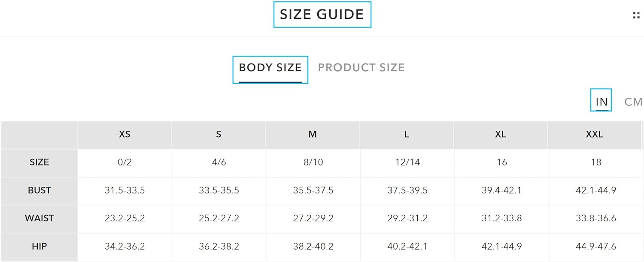The width and height of the screenshot is (644, 262).
Task: Click the 8/10 size cell
Action: coord(313,163)
